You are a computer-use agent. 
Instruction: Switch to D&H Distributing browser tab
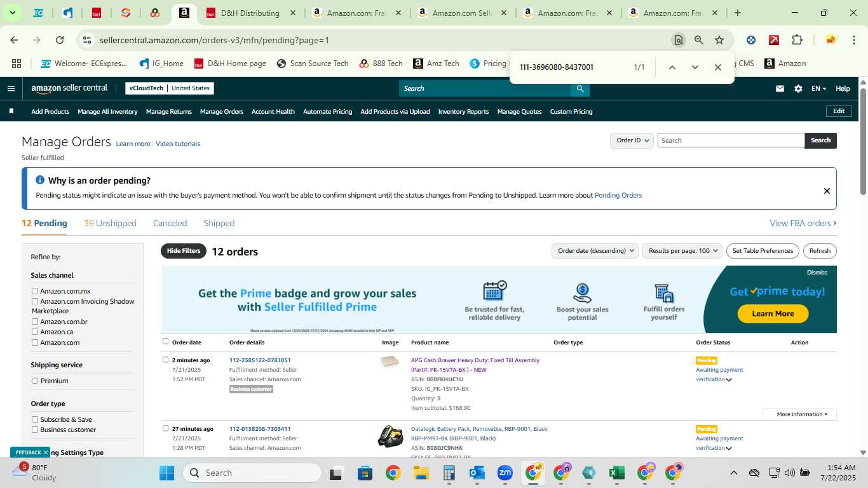point(250,13)
